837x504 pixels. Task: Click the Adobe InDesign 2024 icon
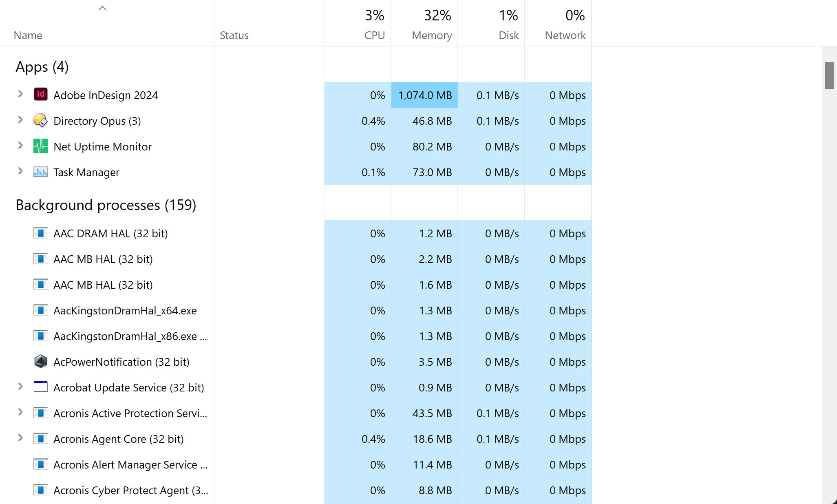pos(40,95)
